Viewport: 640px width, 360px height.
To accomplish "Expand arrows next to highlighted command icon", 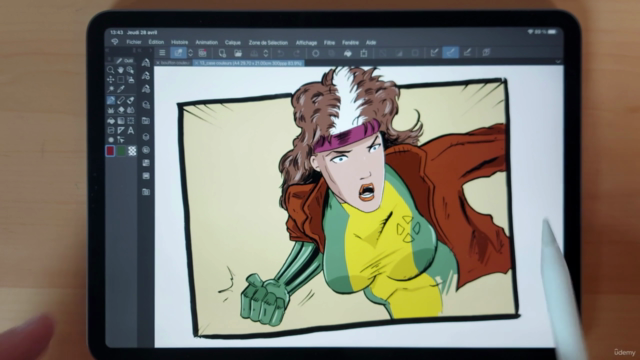I will click(190, 53).
